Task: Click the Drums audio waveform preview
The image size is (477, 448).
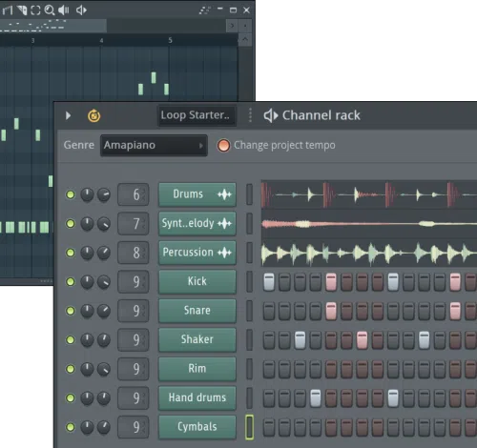Action: coord(369,194)
